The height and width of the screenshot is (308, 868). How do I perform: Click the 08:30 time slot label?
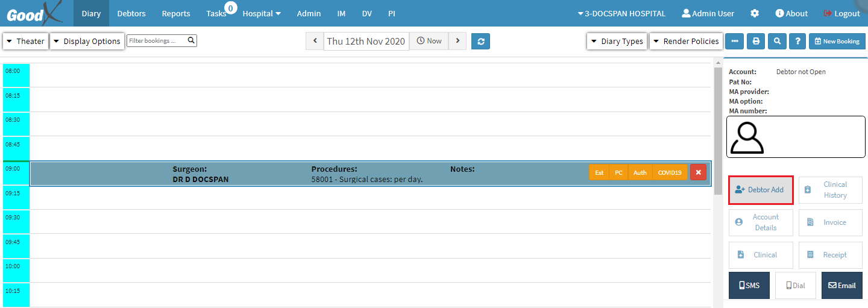tap(16, 124)
